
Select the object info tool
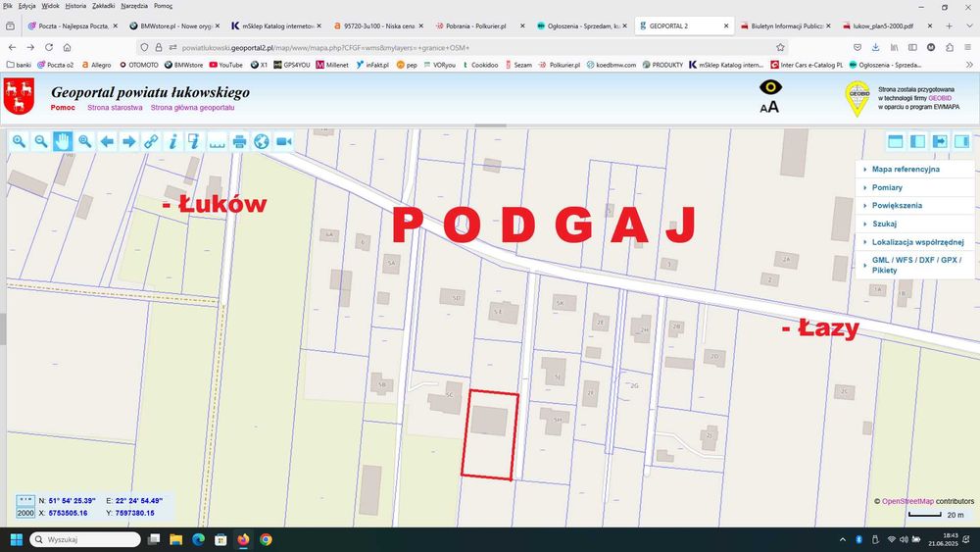173,142
